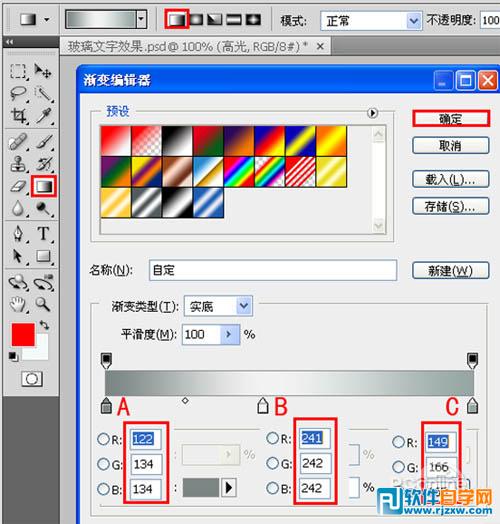Open the stop color picker arrow

click(229, 488)
